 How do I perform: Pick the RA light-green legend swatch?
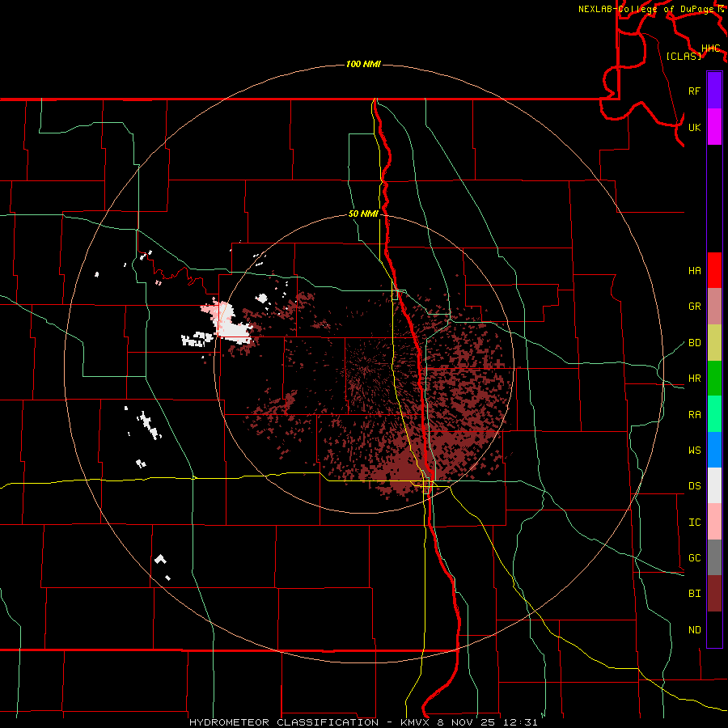714,414
